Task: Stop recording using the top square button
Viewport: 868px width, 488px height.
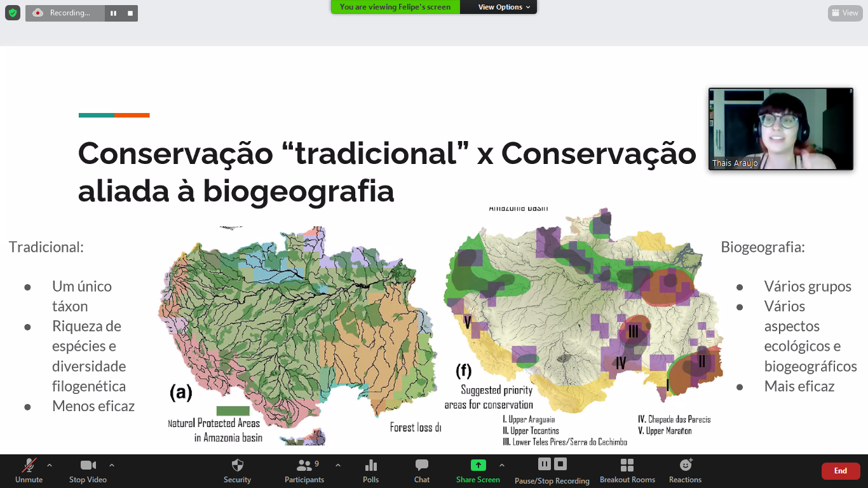Action: [x=130, y=13]
